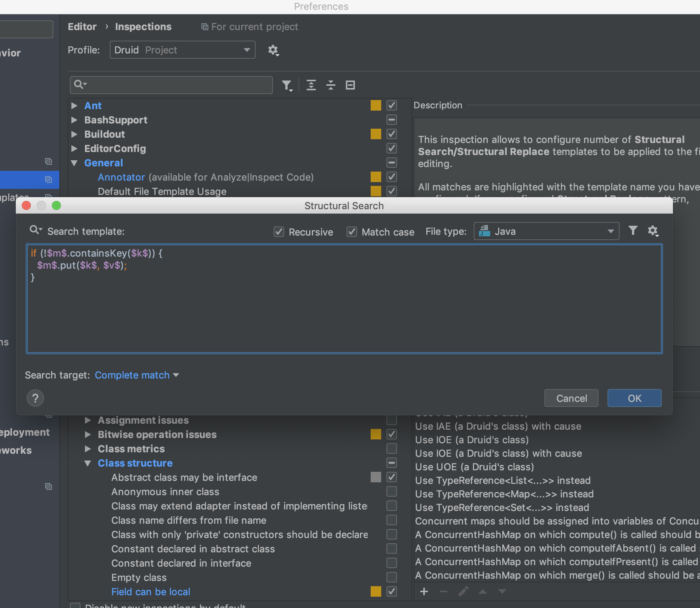Screen dimensions: 700x608
Task: Click Bitwise operation issues severity swatch
Action: tap(376, 434)
